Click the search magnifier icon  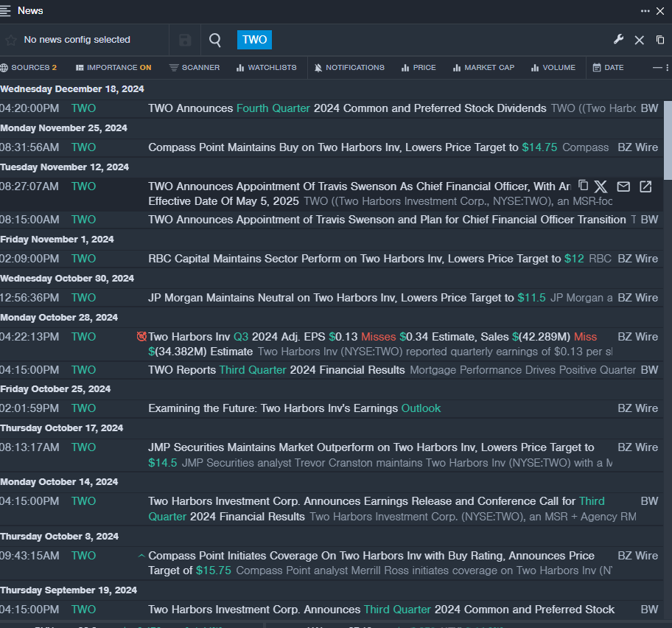pyautogui.click(x=215, y=40)
